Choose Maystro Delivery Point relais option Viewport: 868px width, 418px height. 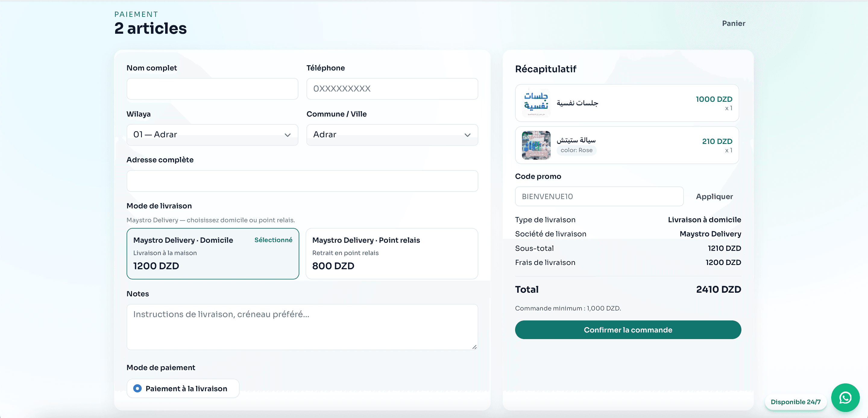coord(392,253)
